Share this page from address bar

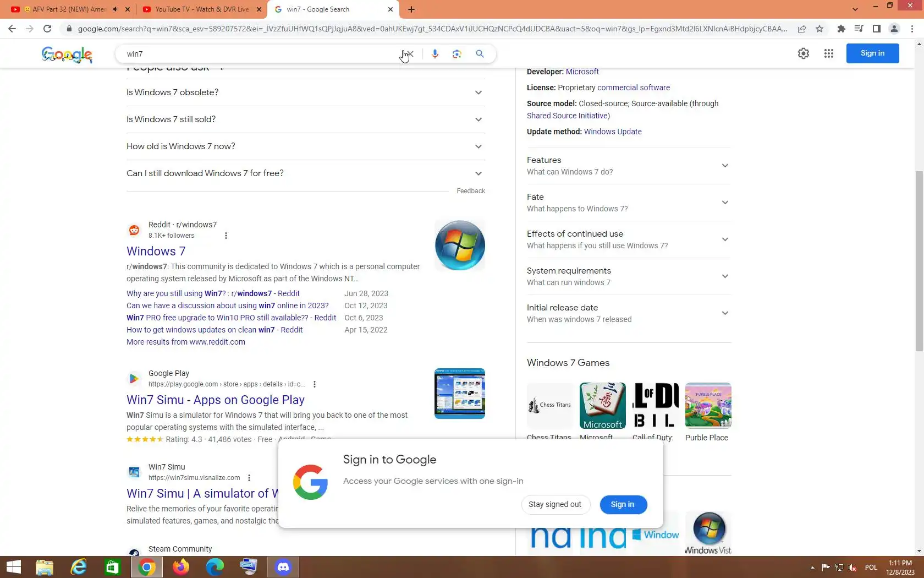point(802,29)
